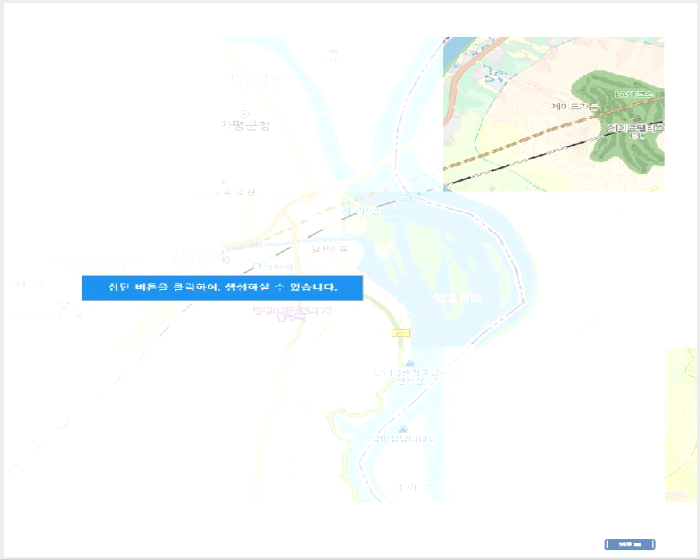Click the blue map scale bar
Screen dimensions: 700x559
coord(630,544)
